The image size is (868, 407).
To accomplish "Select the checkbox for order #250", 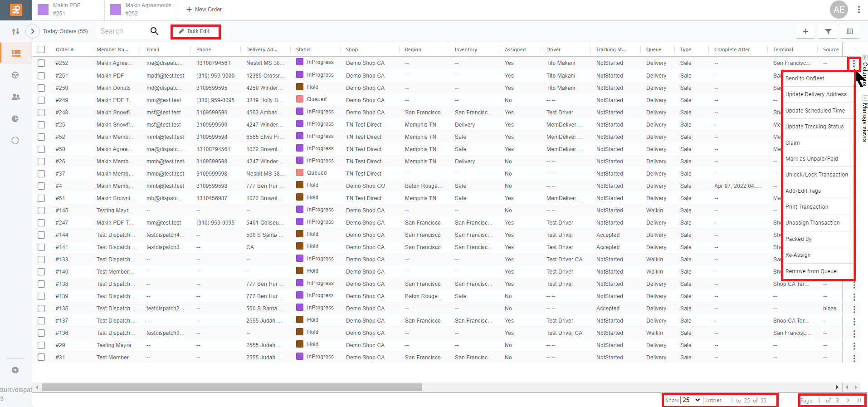I will (x=41, y=88).
